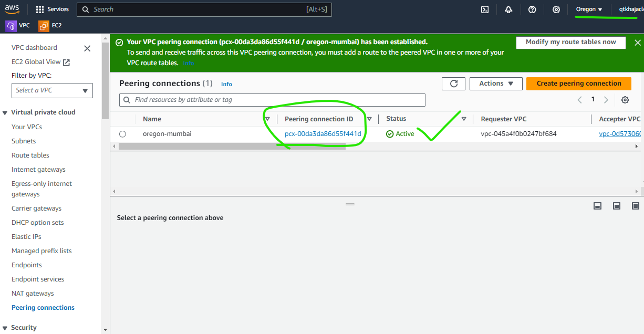The width and height of the screenshot is (644, 334).
Task: Minimize the details split panel
Action: coord(597,206)
